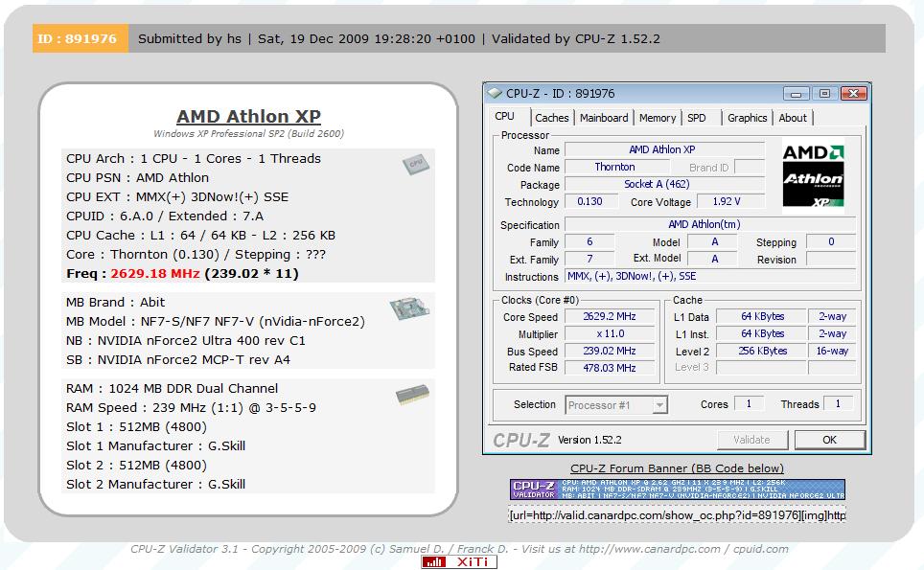Open the Memory tab
The width and height of the screenshot is (924, 570).
click(657, 118)
